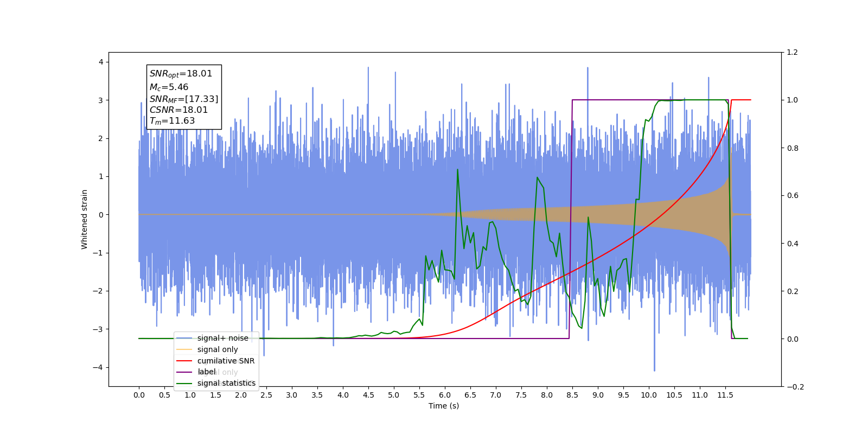This screenshot has width=868, height=434.
Task: Click the Tm=11.63 annotation line
Action: 172,121
